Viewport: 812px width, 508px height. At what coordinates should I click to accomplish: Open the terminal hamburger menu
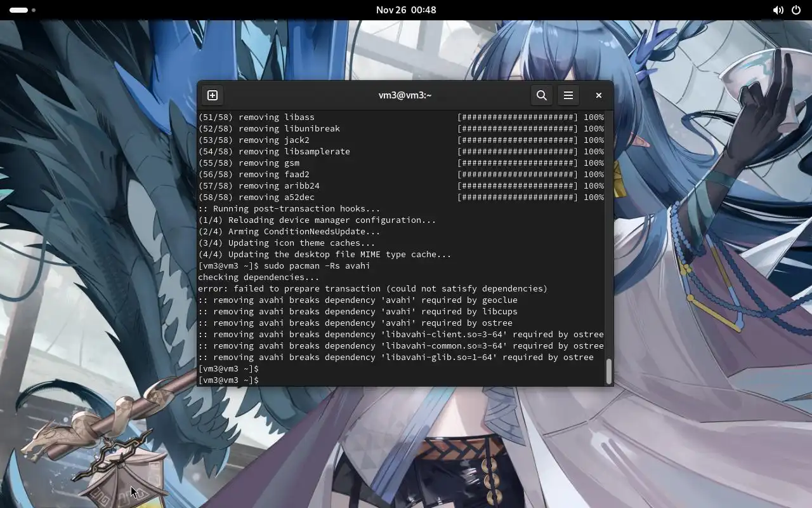[x=568, y=95]
